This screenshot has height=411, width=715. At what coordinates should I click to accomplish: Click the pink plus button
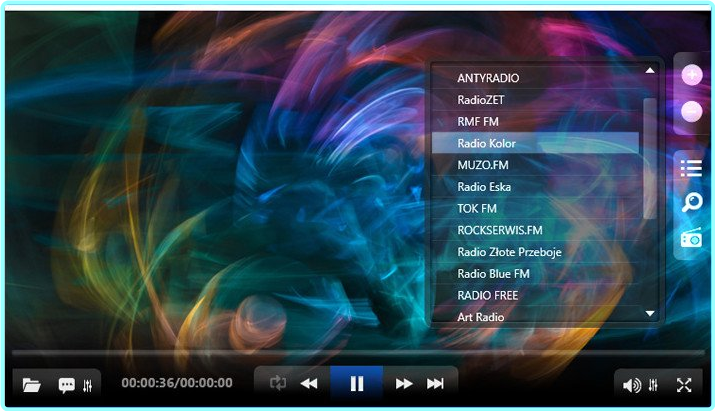tap(691, 75)
